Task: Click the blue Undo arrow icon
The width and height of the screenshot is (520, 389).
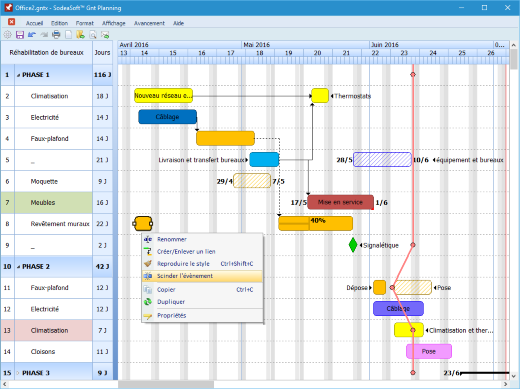Action: click(x=32, y=35)
